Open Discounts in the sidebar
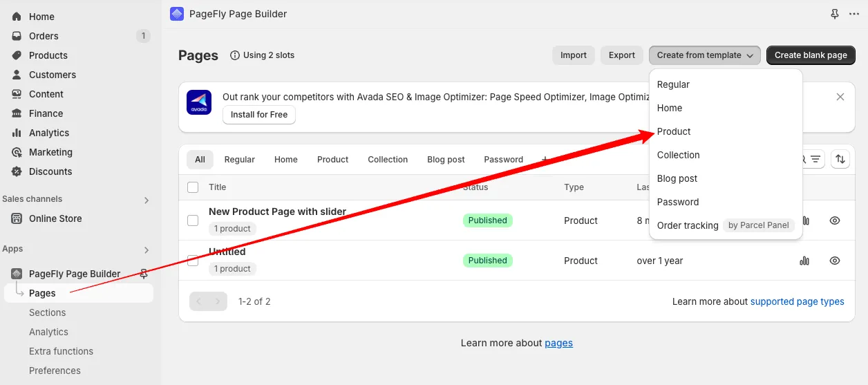The width and height of the screenshot is (868, 385). tap(50, 171)
